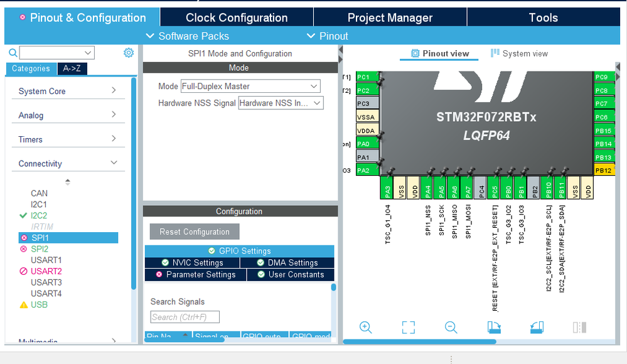Click the GPIO table horizontal scrollbar
This screenshot has width=627, height=364.
[x=185, y=340]
